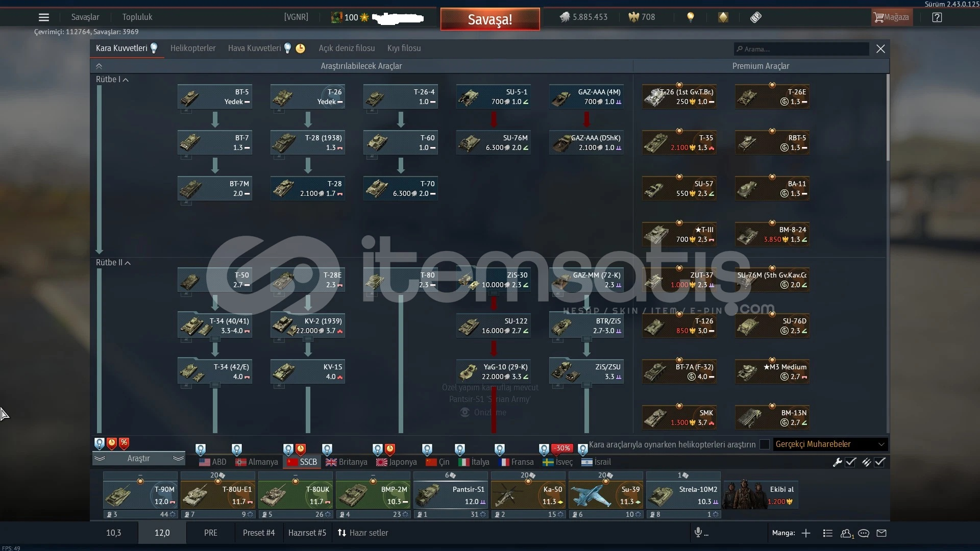Screen dimensions: 980x551
Task: Close the research tree window
Action: (880, 49)
